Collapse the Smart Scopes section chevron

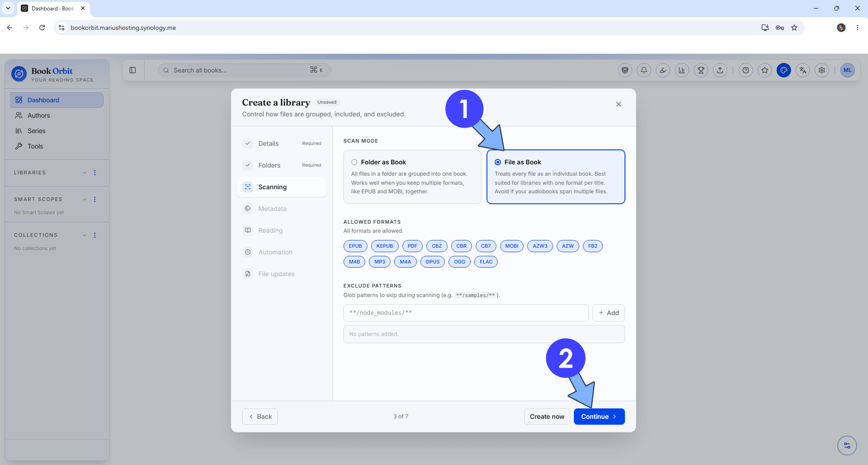click(84, 199)
